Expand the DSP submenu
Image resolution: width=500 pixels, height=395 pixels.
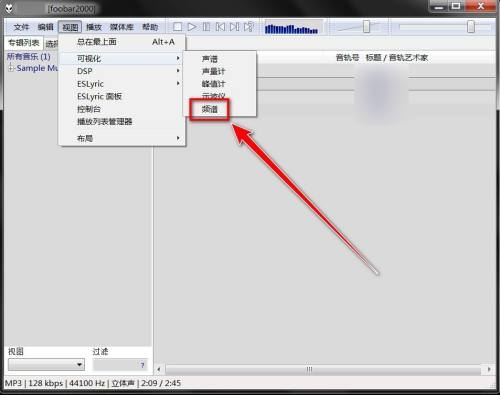(122, 71)
